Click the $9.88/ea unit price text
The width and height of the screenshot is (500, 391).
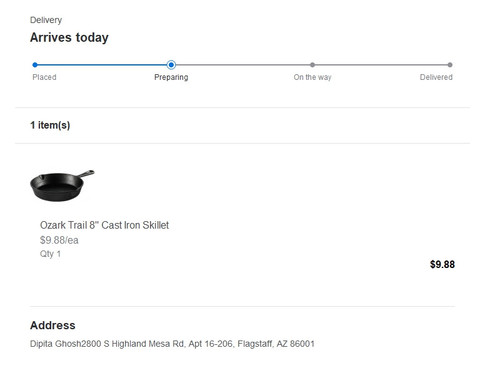click(59, 240)
